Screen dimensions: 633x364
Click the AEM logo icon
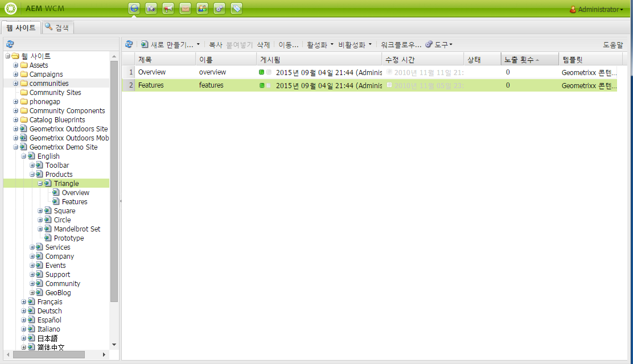[10, 9]
